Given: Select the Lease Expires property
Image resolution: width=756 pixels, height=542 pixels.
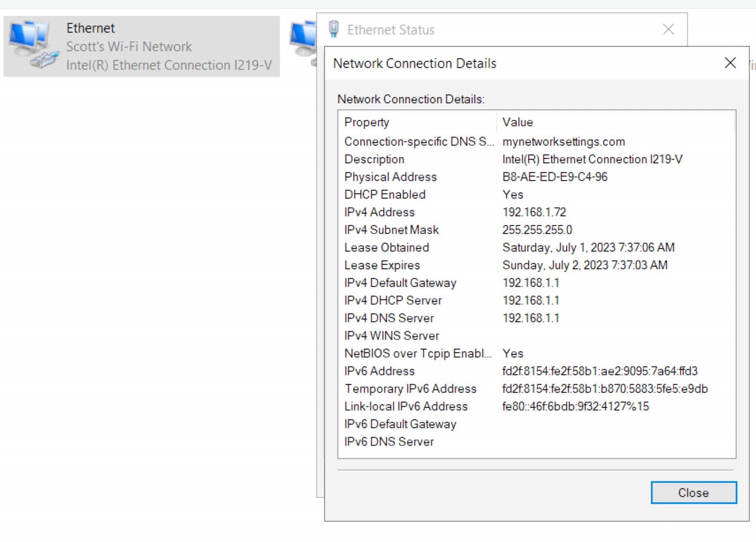Looking at the screenshot, I should pyautogui.click(x=382, y=265).
